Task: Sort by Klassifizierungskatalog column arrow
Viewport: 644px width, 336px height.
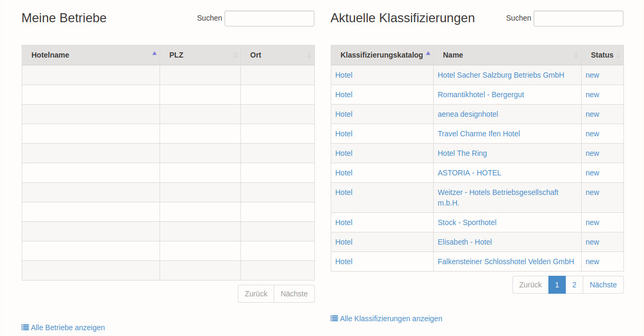Action: tap(428, 53)
